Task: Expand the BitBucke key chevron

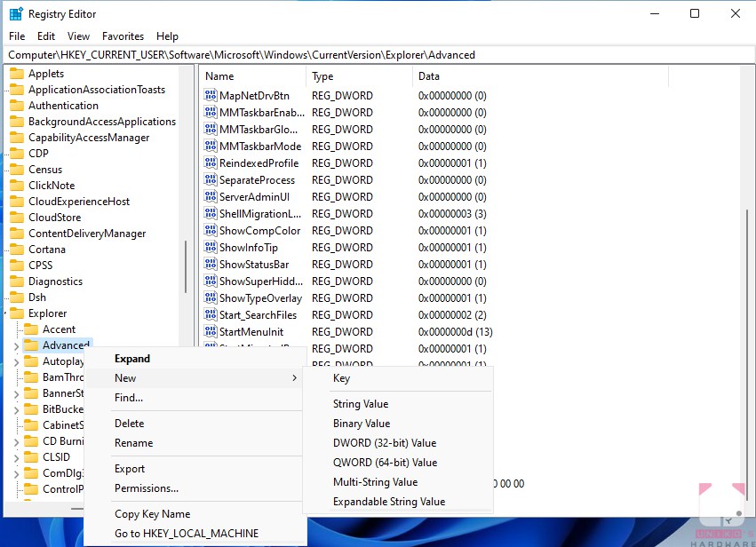Action: click(16, 410)
